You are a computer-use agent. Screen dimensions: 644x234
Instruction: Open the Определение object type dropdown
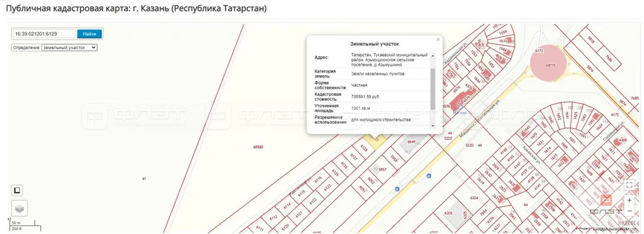click(69, 48)
